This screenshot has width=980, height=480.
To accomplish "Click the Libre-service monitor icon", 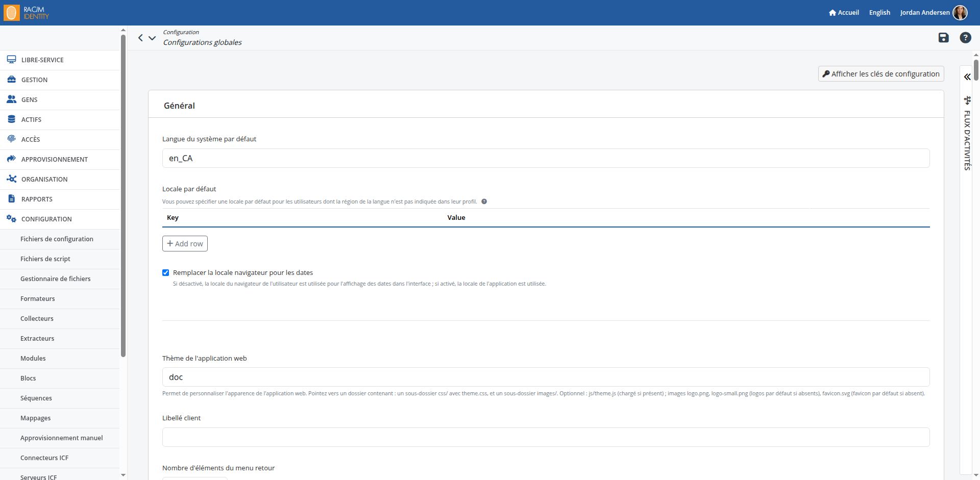I will [x=11, y=60].
